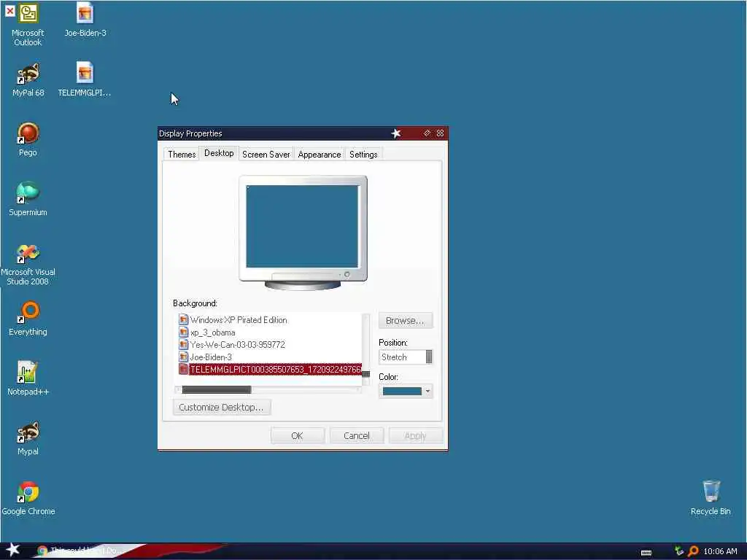
Task: Click the image icon beside xp_3_obama
Action: tap(183, 332)
